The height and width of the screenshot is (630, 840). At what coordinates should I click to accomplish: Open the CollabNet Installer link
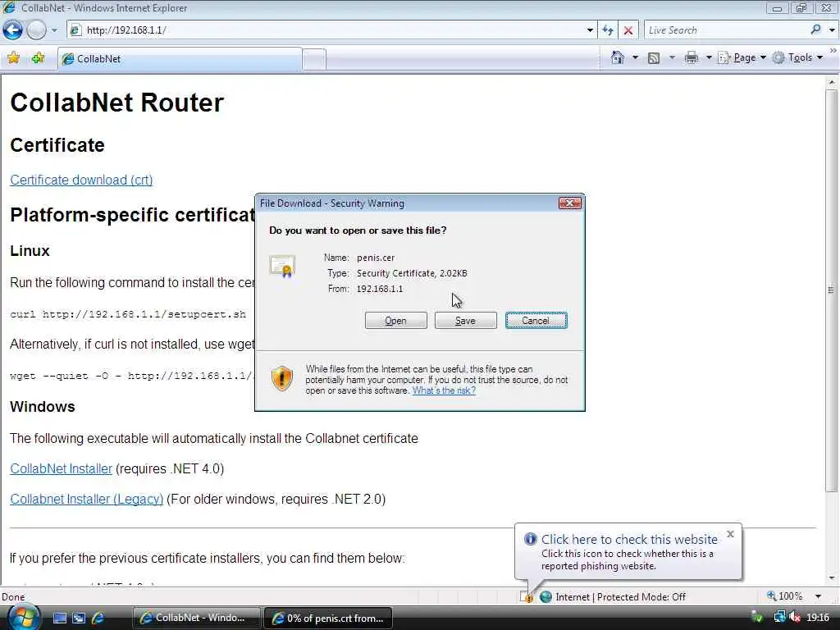(x=61, y=468)
